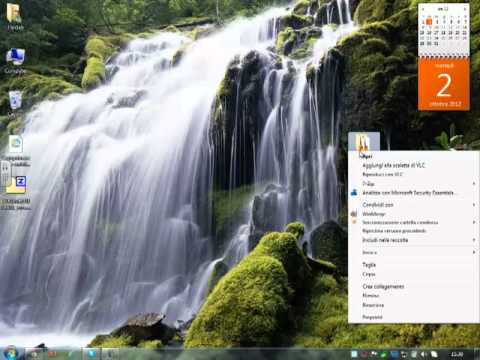Click the Windows Start orb

pyautogui.click(x=11, y=353)
